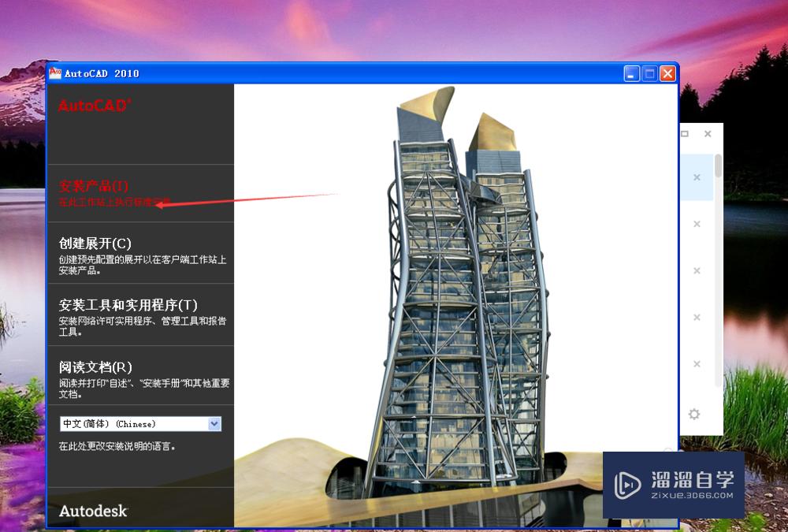Open settings gear in the background window
This screenshot has width=788, height=532.
tap(694, 414)
